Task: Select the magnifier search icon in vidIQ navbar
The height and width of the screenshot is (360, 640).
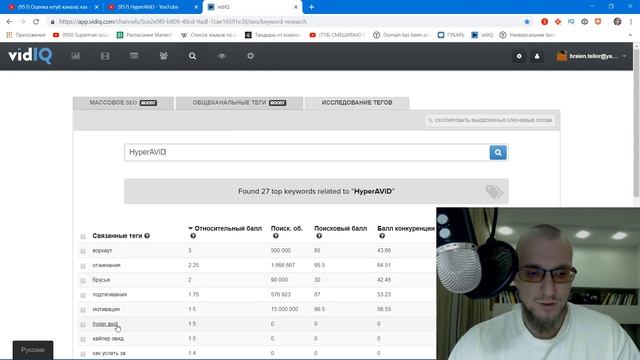Action: [x=192, y=56]
